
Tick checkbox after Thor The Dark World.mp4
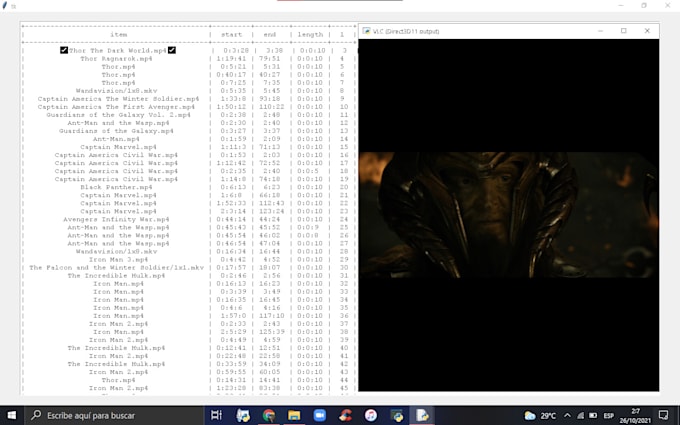coord(172,50)
